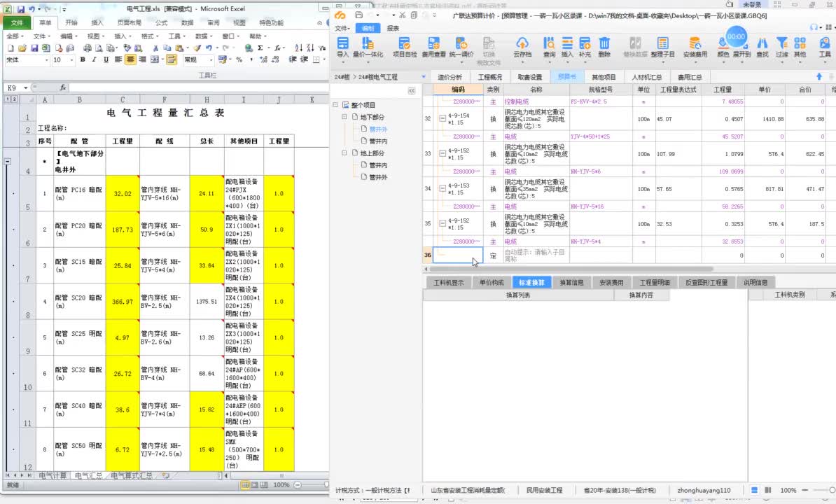
Task: Click the Excel format painter brush
Action: tap(197, 48)
